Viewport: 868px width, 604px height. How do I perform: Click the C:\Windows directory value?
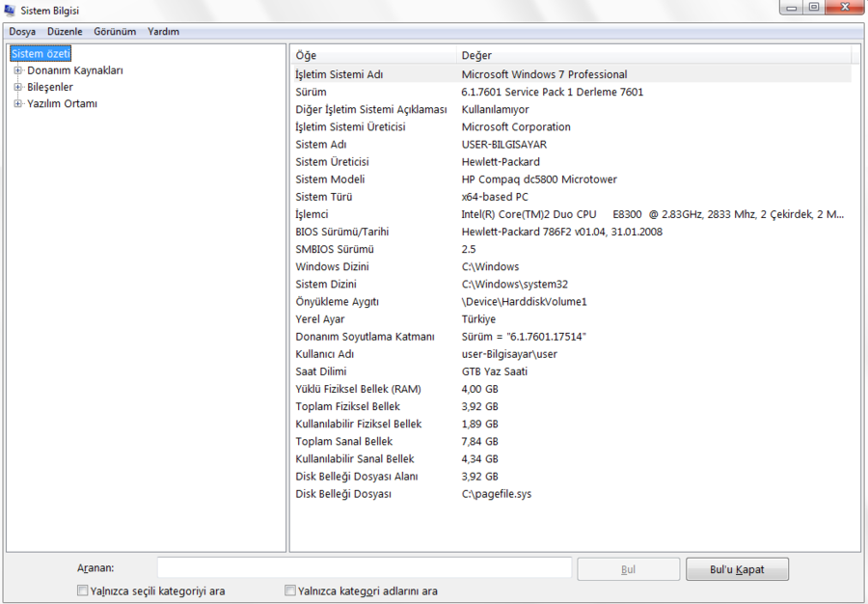[490, 267]
